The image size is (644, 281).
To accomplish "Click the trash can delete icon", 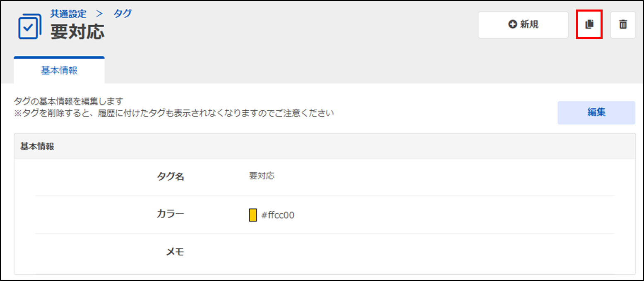I will tap(623, 25).
